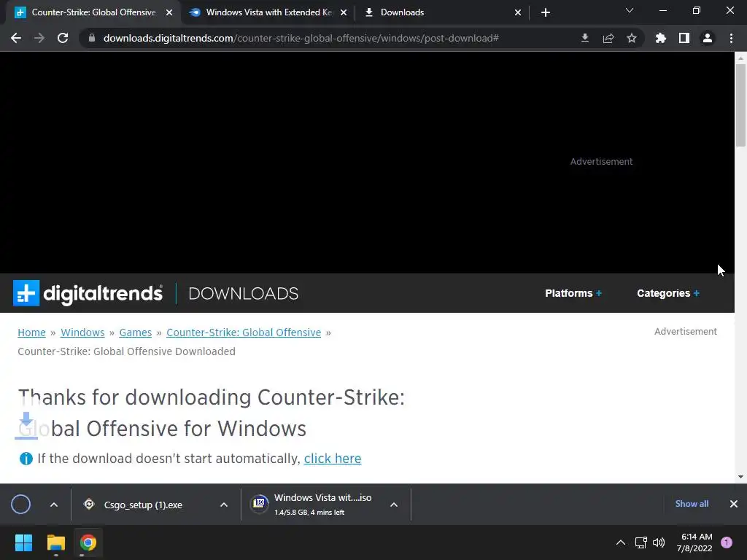
Task: Click the black advertisement banner
Action: click(367, 162)
